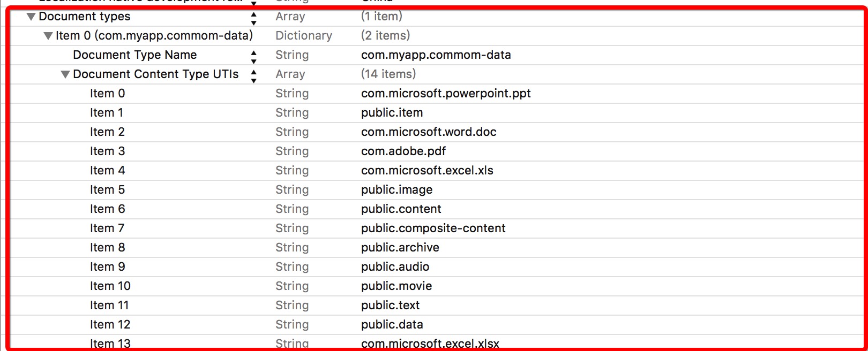The height and width of the screenshot is (351, 868).
Task: Click String type next to public.audio
Action: pyautogui.click(x=292, y=267)
